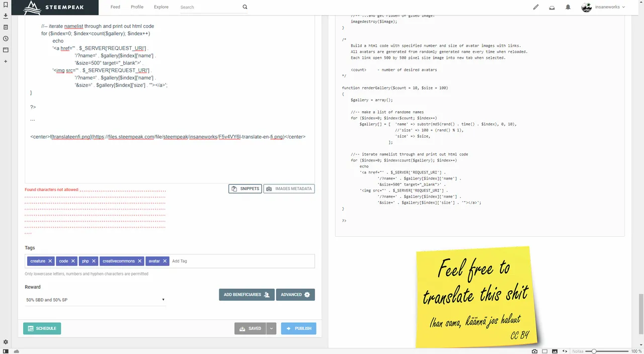
Task: Remove the avatar tag
Action: [165, 261]
